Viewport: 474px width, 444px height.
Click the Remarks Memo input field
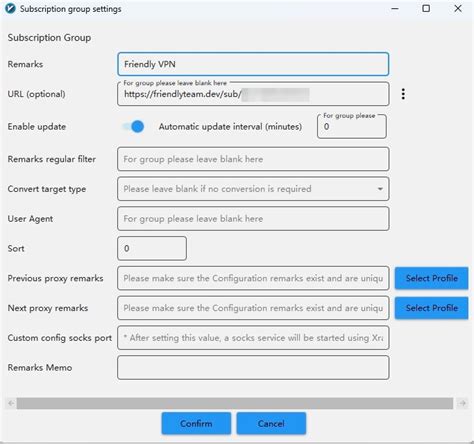253,368
